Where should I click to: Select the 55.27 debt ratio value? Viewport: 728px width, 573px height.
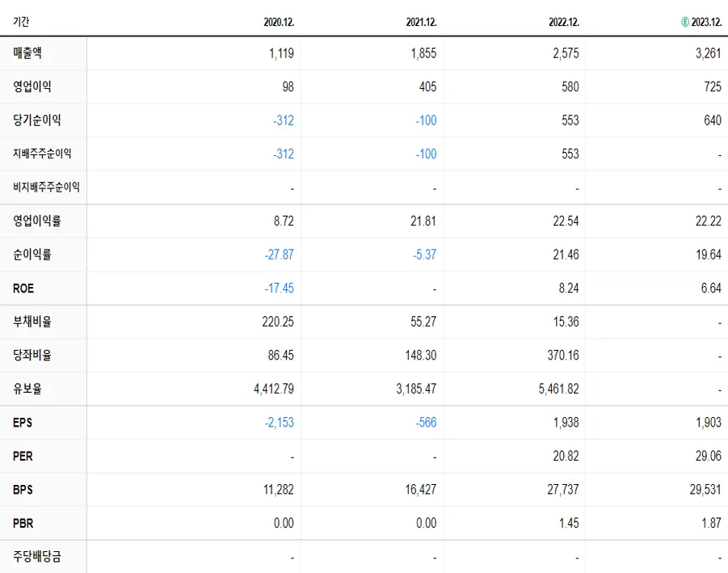point(423,322)
